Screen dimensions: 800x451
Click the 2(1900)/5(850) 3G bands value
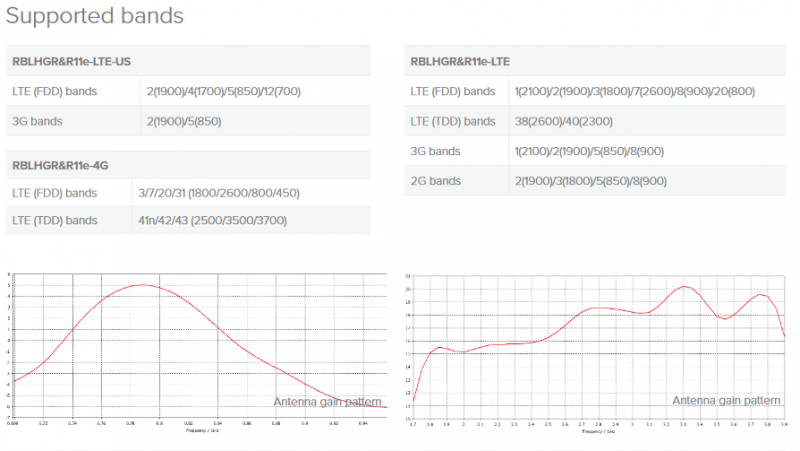179,122
